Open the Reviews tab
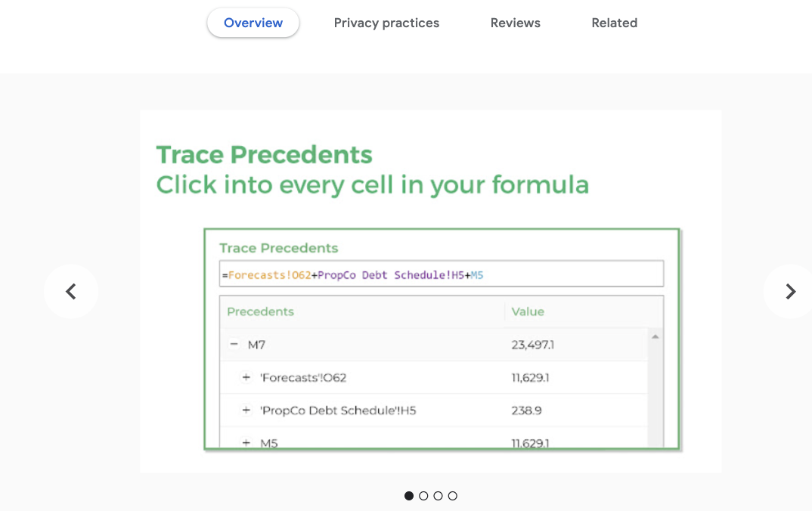812x511 pixels. (x=515, y=23)
